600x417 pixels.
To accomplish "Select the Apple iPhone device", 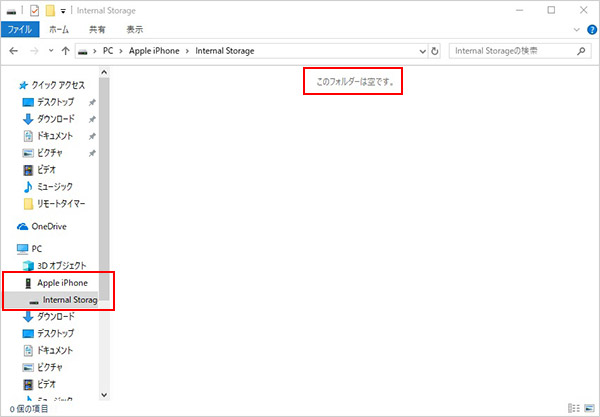I will 62,283.
